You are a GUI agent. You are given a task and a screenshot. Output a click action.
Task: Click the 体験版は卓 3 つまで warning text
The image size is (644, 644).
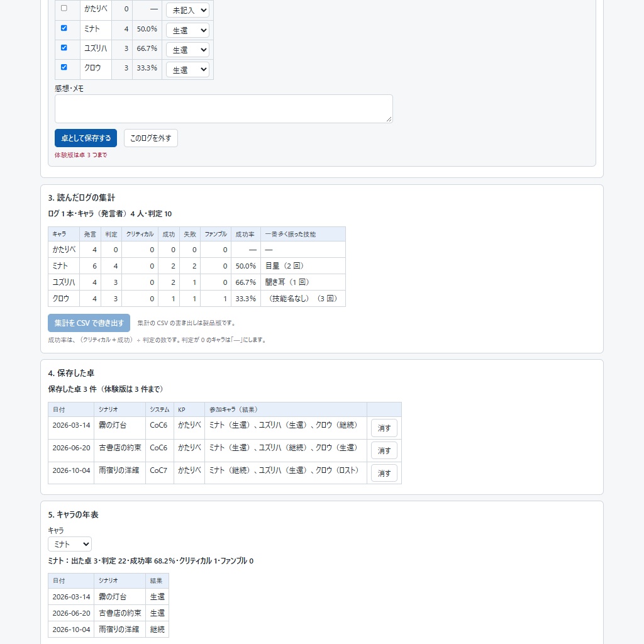click(81, 155)
